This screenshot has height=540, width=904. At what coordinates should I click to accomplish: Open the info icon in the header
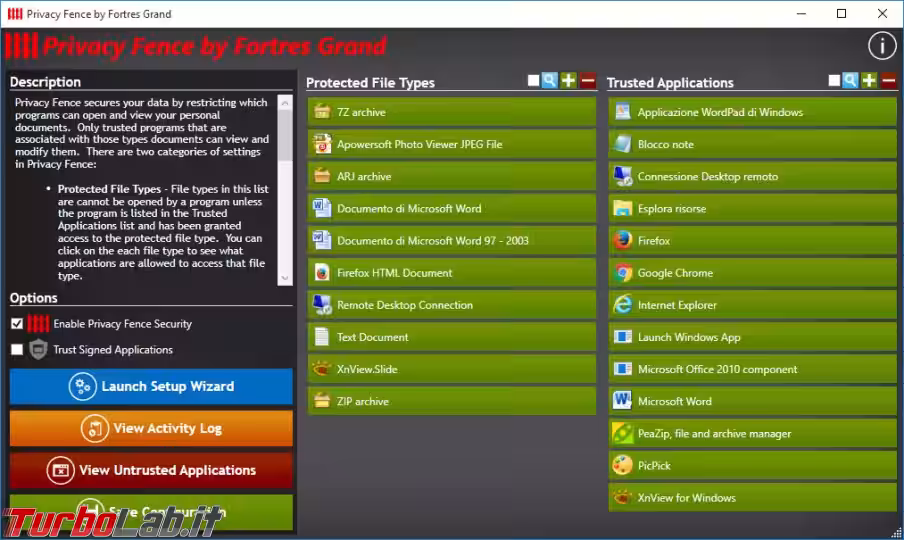(882, 46)
